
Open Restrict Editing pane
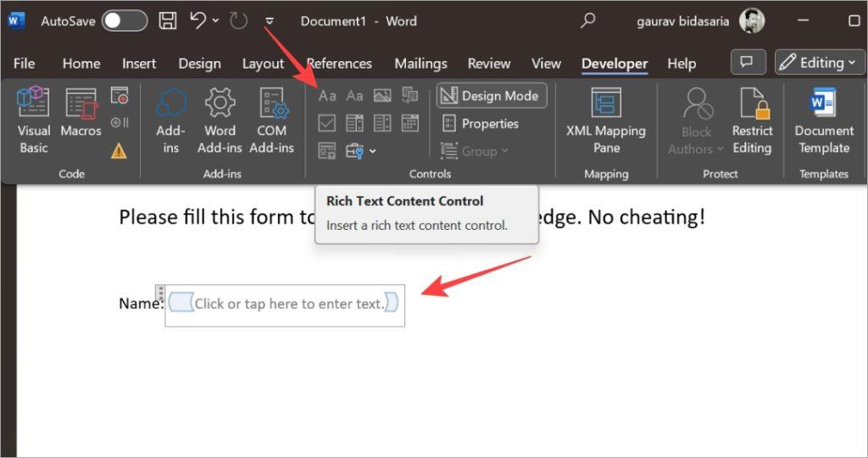[x=752, y=120]
